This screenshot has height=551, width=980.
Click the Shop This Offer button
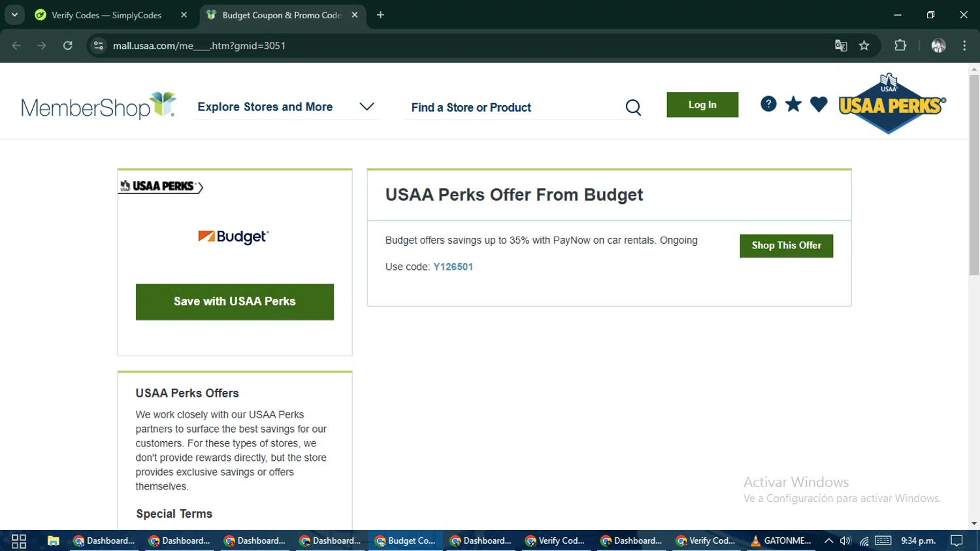pyautogui.click(x=786, y=246)
